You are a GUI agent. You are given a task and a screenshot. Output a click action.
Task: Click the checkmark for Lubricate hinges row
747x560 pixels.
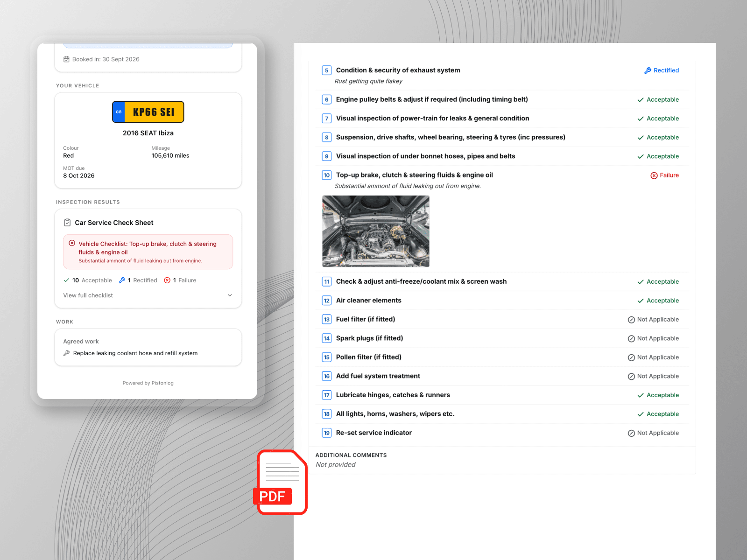coord(641,395)
